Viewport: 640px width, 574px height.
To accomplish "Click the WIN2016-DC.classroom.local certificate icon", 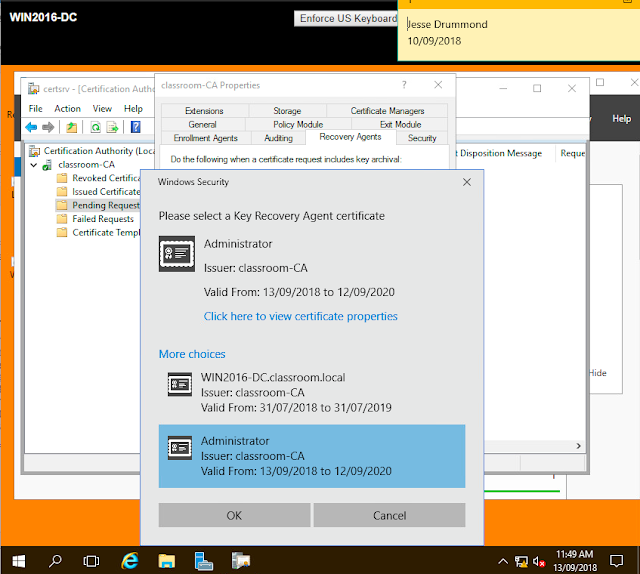I will [180, 384].
